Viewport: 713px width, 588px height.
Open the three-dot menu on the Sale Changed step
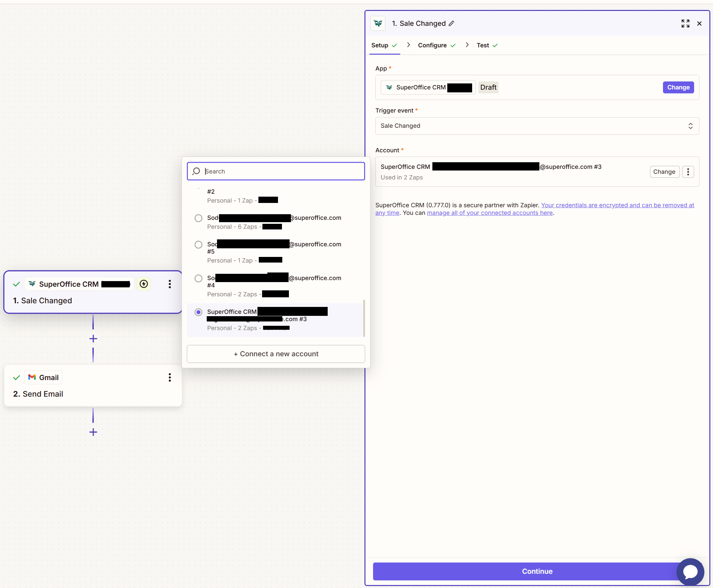[169, 284]
